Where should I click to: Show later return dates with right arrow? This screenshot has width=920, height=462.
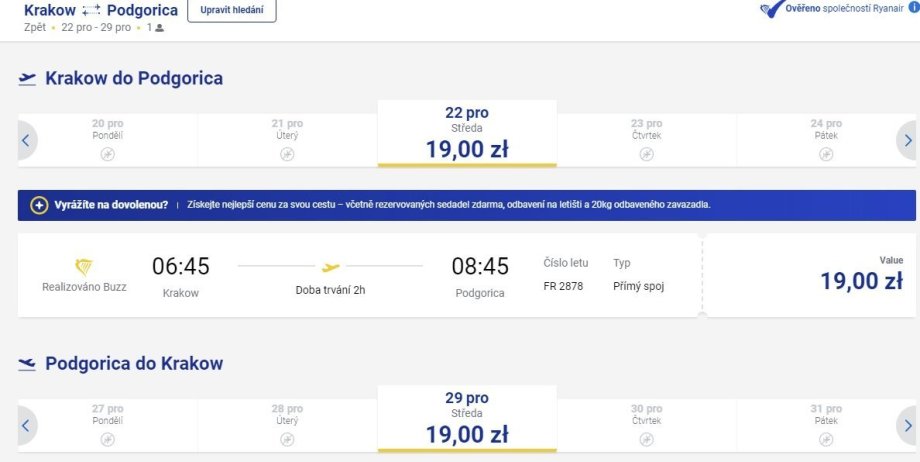[x=907, y=425]
